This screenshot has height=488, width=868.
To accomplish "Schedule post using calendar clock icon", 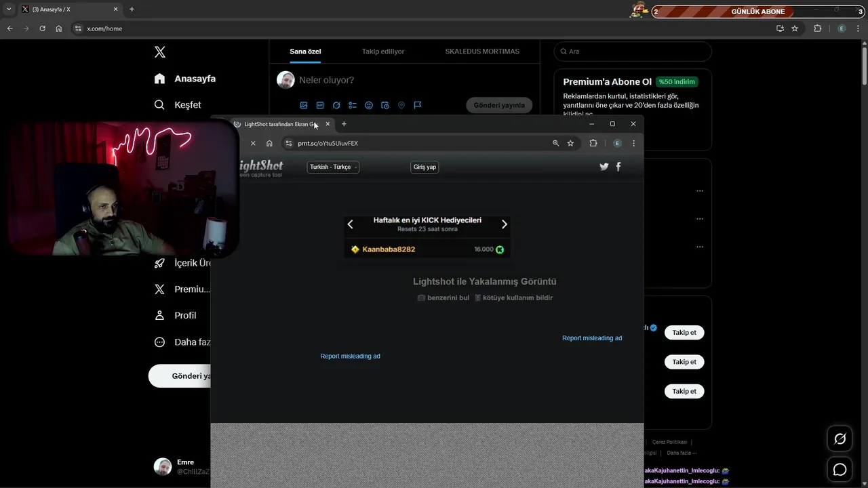I will coord(385,105).
